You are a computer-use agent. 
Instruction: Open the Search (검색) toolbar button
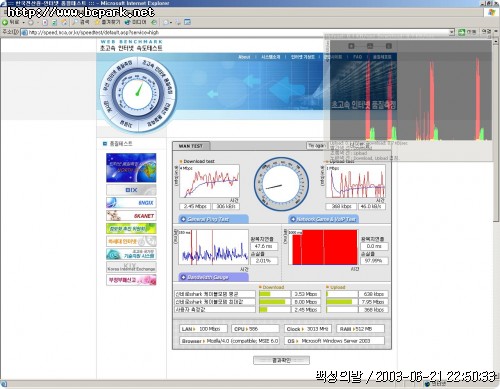point(80,22)
